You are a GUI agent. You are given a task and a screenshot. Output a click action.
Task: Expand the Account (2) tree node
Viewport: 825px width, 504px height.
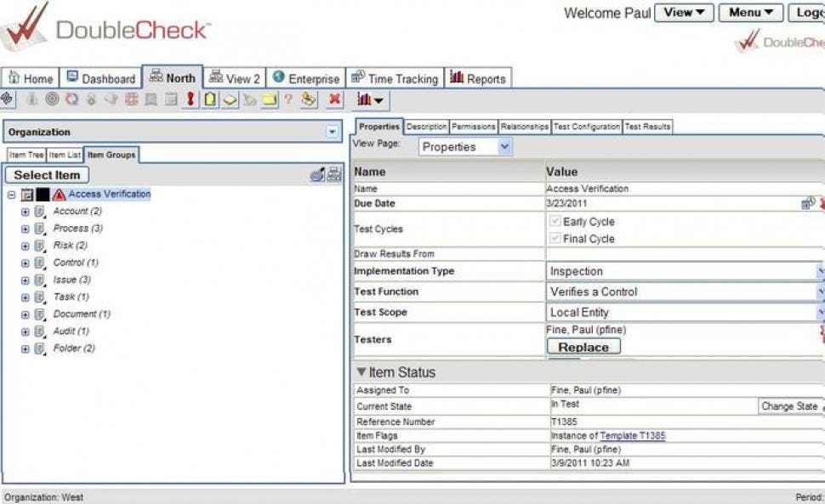pos(25,212)
